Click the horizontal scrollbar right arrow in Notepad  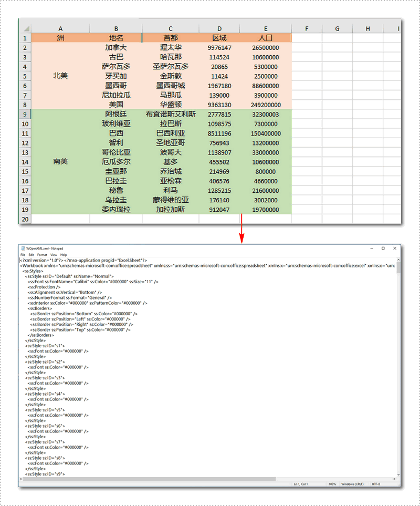tap(394, 479)
